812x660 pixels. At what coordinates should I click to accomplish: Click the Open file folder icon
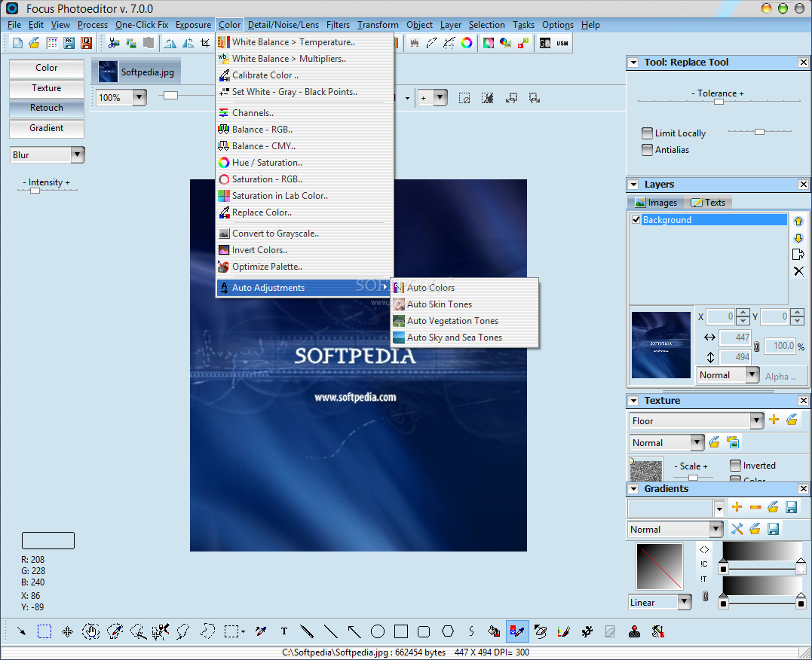point(35,43)
